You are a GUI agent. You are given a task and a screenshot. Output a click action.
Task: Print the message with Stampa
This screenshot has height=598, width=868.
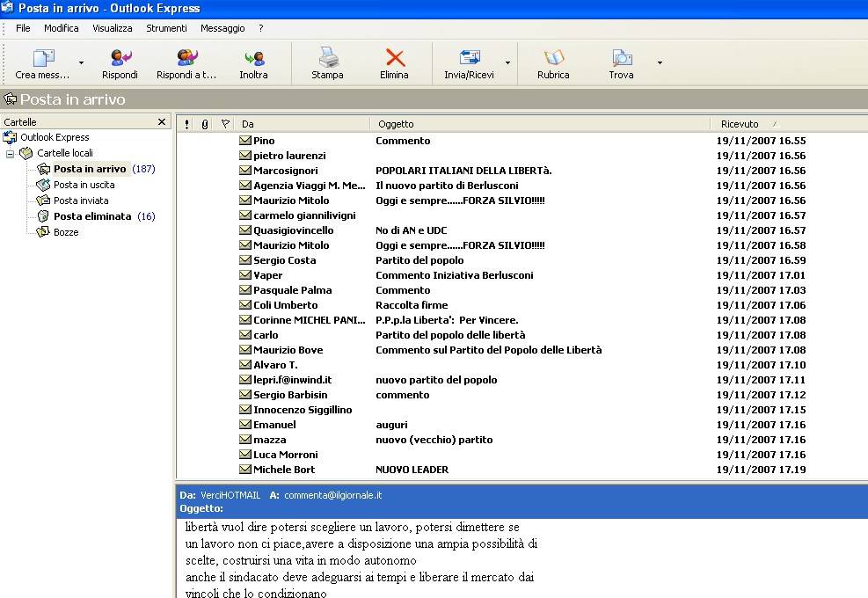tap(328, 58)
